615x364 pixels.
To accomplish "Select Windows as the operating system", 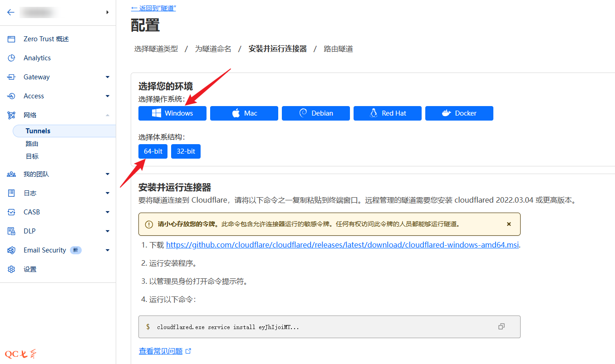I will 172,113.
